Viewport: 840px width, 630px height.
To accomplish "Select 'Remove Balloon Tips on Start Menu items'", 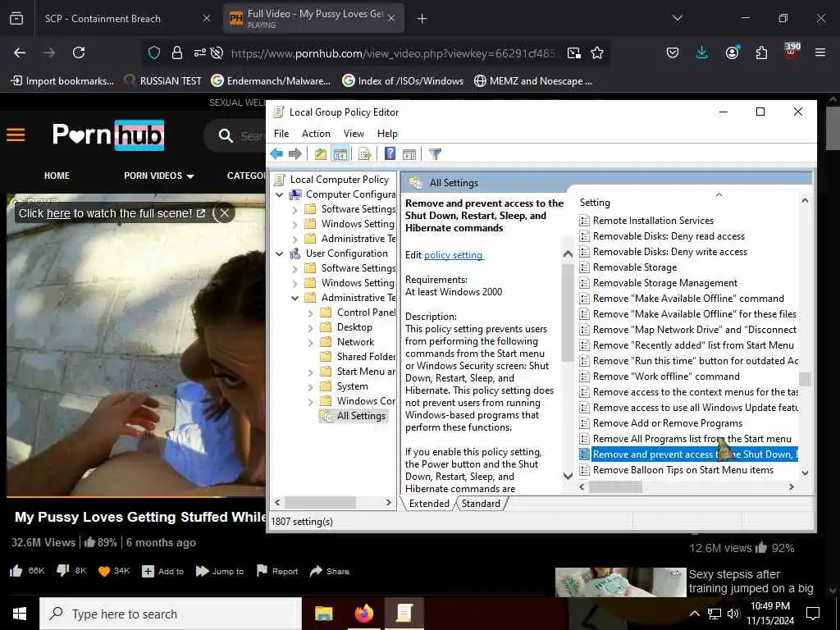I will pyautogui.click(x=683, y=470).
